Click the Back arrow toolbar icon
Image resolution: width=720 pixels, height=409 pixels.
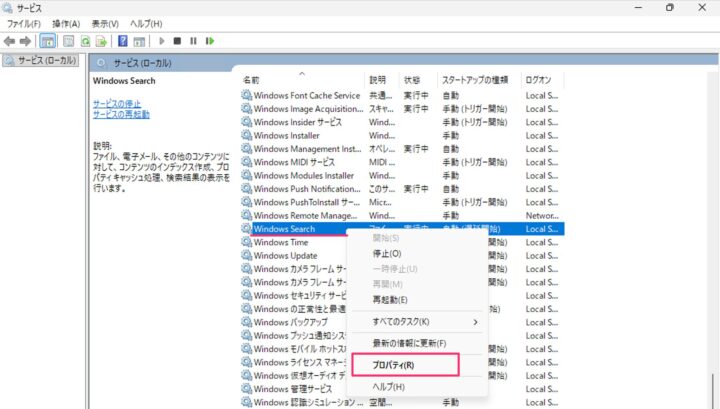click(10, 41)
